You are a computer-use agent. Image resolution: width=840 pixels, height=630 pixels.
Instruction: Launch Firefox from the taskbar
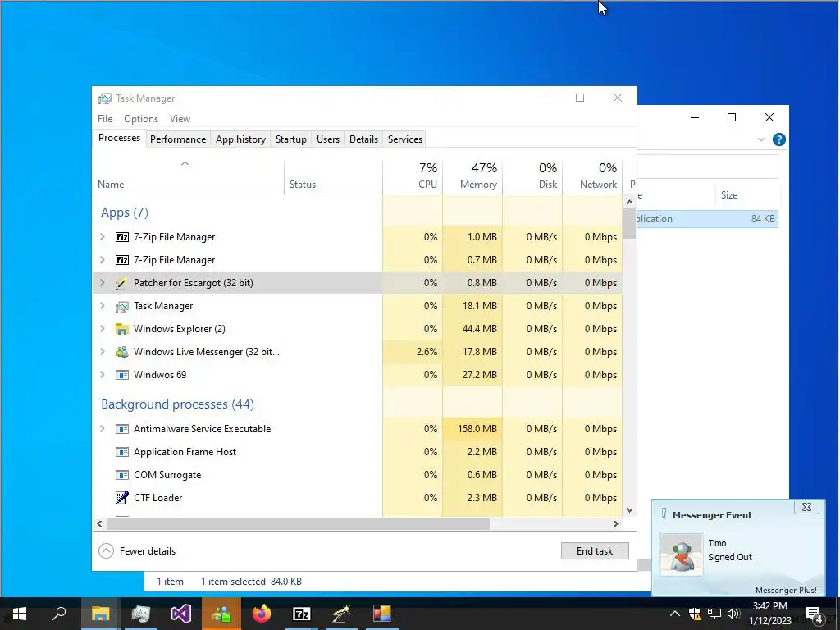coord(262,614)
